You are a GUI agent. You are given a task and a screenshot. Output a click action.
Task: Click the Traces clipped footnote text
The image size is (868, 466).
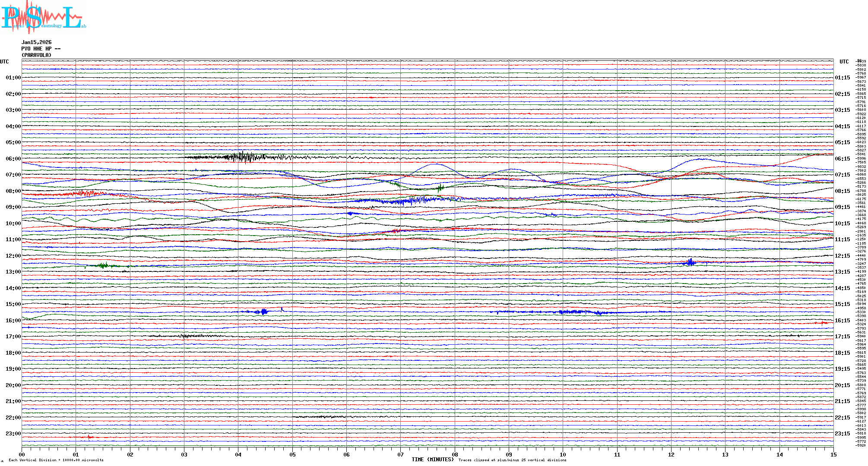pos(512,460)
